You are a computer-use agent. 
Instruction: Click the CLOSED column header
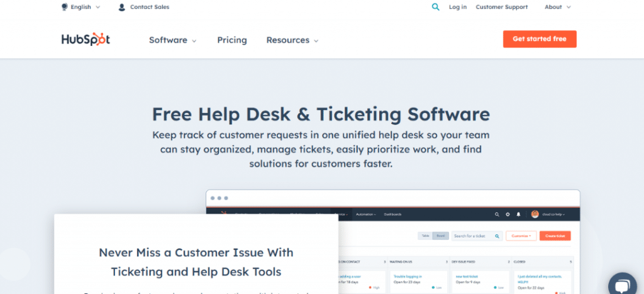click(519, 261)
